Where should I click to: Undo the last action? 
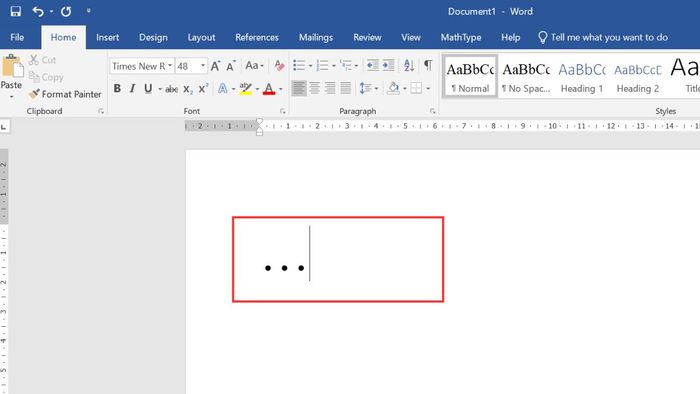coord(38,11)
